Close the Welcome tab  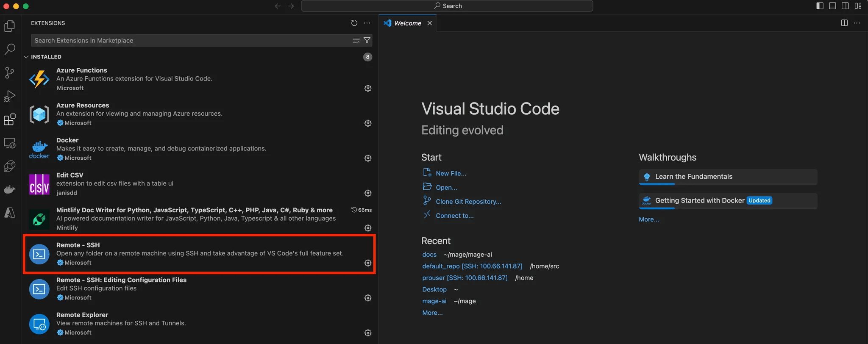coord(429,23)
